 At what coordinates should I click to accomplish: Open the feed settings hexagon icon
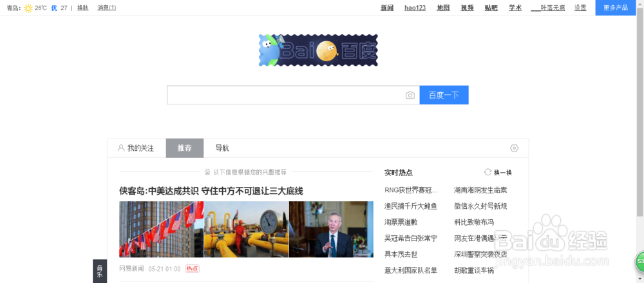click(x=514, y=148)
